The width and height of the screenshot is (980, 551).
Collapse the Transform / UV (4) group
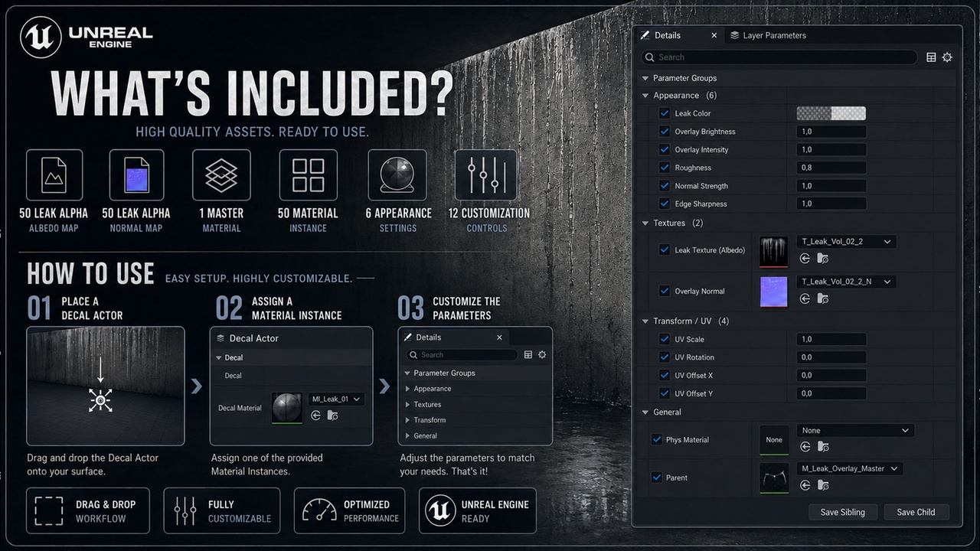click(645, 321)
